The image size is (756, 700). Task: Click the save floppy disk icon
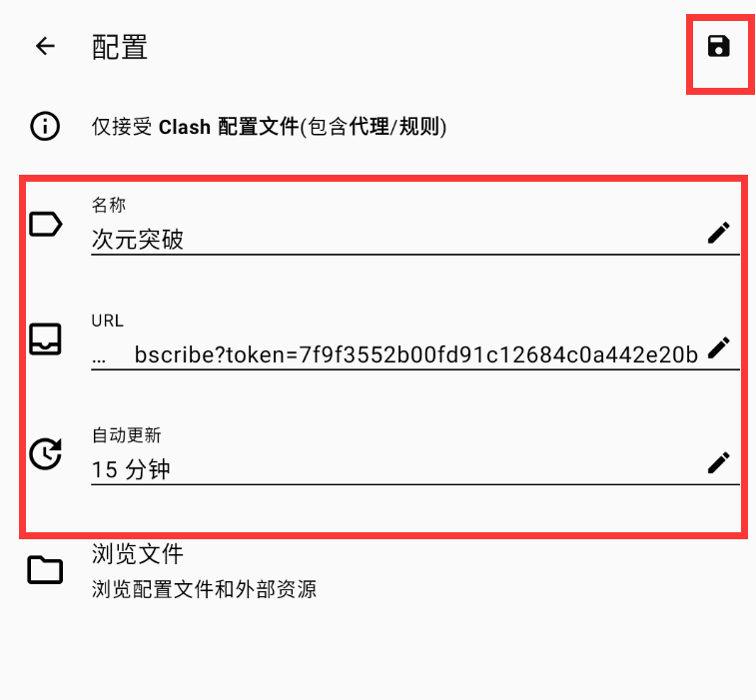[718, 47]
